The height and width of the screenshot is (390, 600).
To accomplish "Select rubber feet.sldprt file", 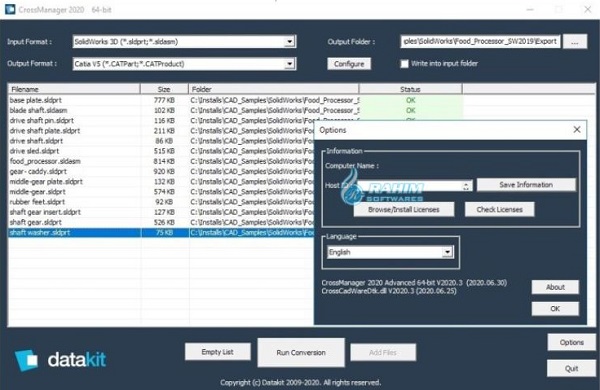I will pyautogui.click(x=37, y=202).
